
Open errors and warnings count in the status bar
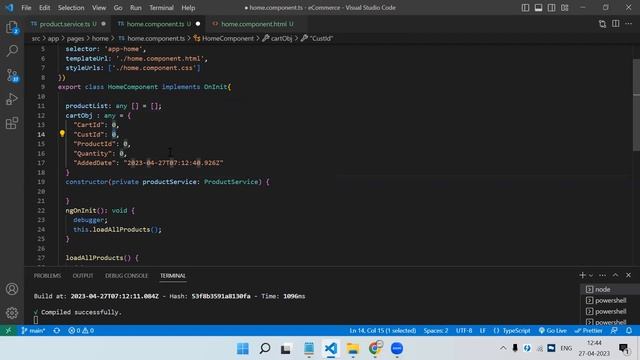(x=81, y=330)
